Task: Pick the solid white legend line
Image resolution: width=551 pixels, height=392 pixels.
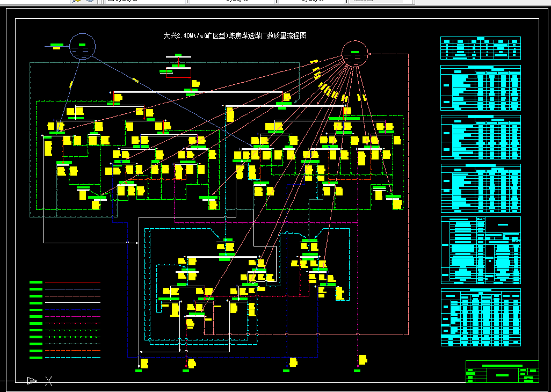Action: (73, 302)
